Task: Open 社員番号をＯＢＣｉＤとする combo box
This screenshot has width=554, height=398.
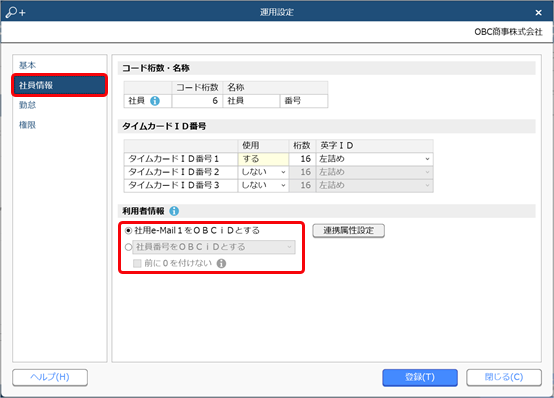Action: point(214,247)
